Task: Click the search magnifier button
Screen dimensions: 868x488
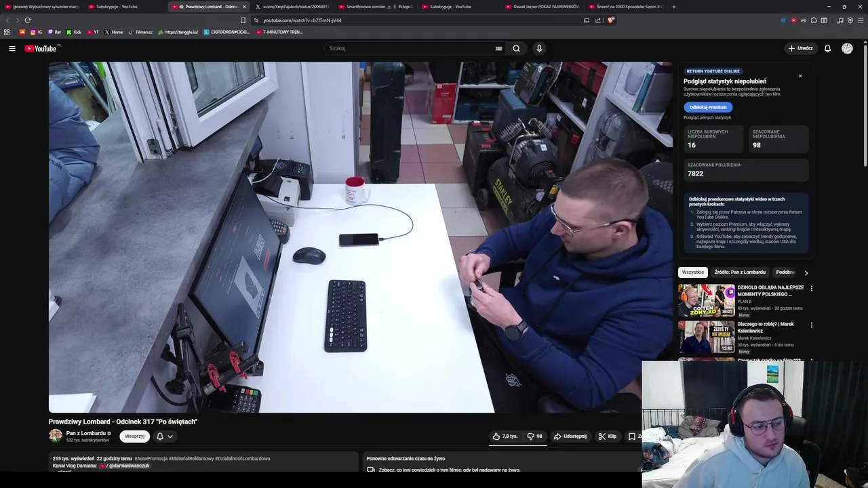Action: point(516,48)
